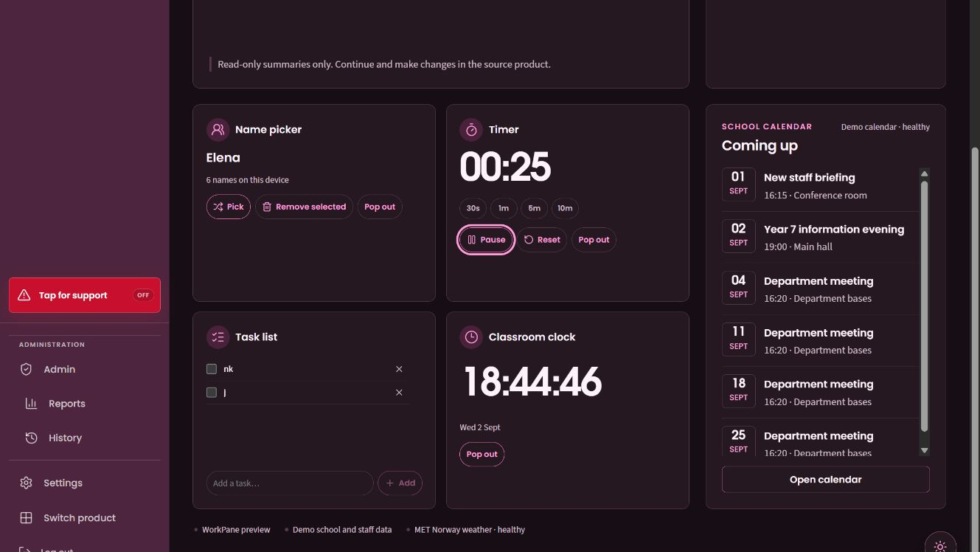Set the timer to 30s
The height and width of the screenshot is (552, 980).
point(473,208)
